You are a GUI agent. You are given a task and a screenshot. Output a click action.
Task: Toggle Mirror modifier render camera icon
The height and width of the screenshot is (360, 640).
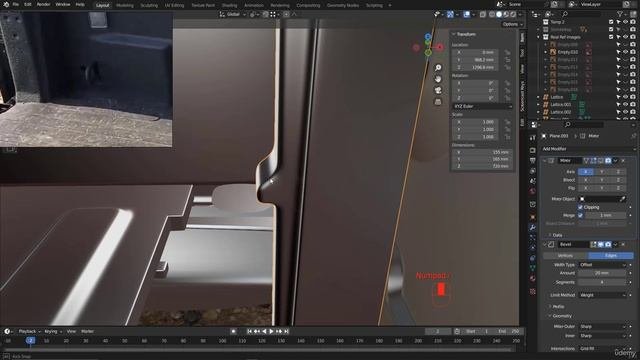pyautogui.click(x=608, y=161)
